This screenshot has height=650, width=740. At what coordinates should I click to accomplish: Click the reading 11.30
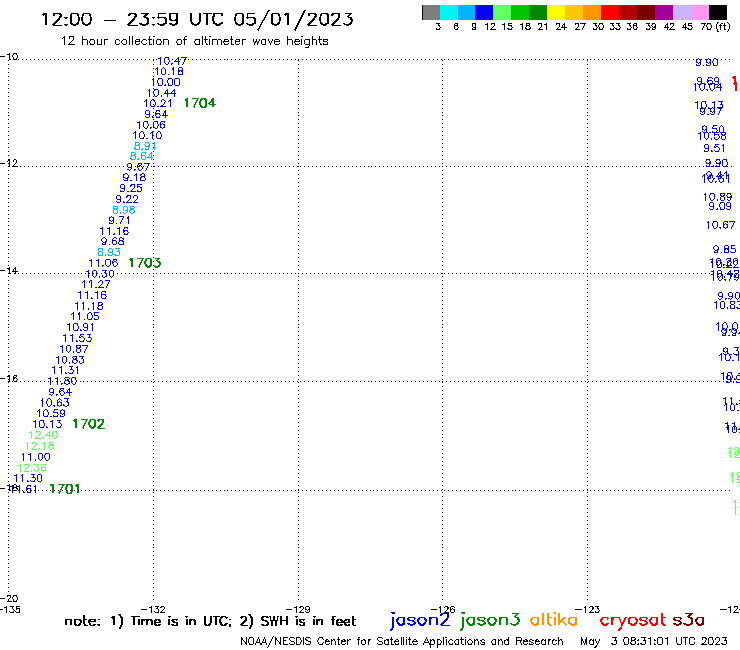pyautogui.click(x=28, y=478)
